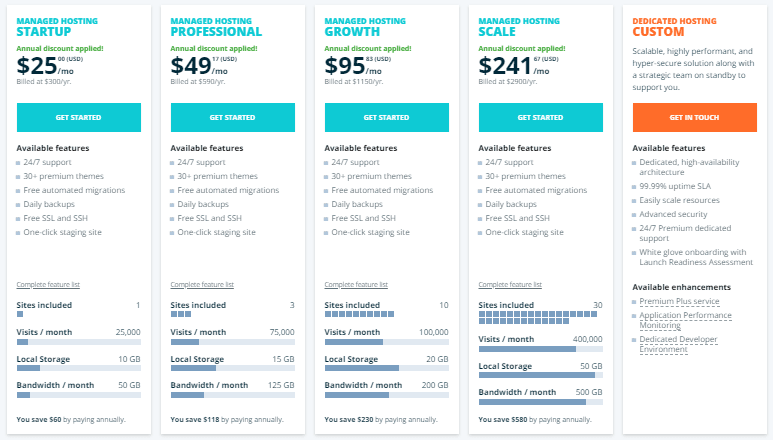The image size is (773, 440).
Task: Click the Startup Visits / month bar
Action: click(78, 342)
